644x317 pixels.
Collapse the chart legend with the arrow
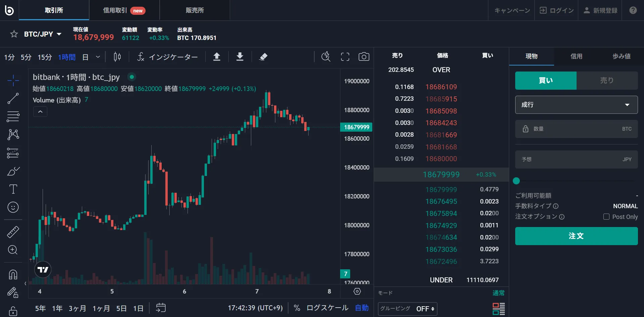[x=40, y=111]
